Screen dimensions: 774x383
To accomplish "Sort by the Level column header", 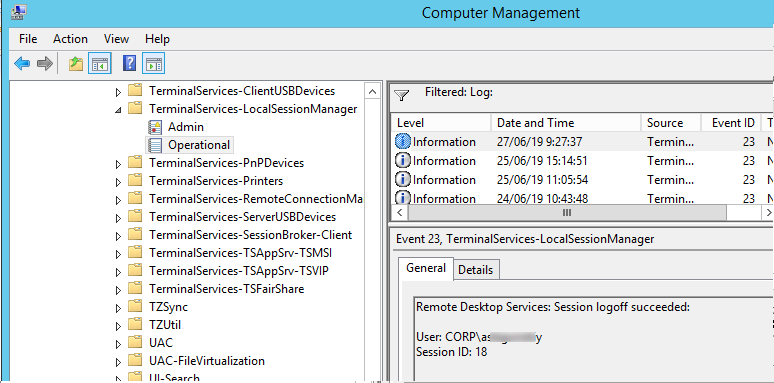I will 442,123.
